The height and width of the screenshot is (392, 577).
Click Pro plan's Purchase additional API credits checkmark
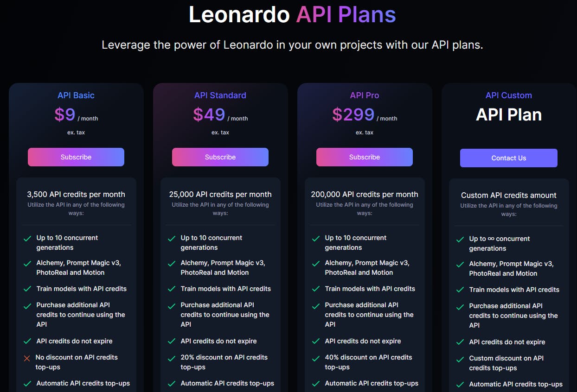coord(316,306)
